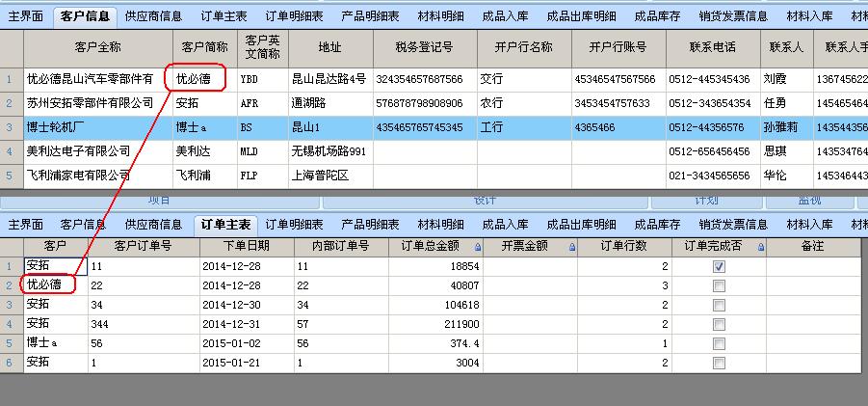868x406 pixels.
Task: Click the small icon in 订单行数 column header
Action: click(664, 248)
